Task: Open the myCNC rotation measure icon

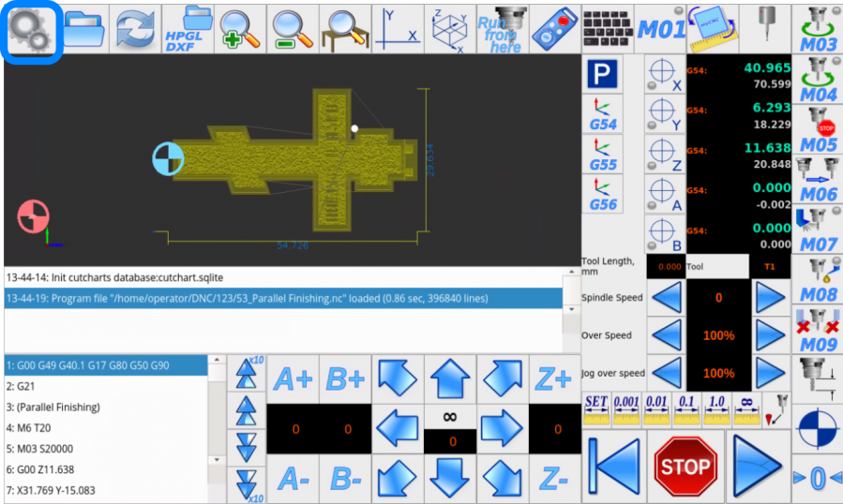Action: (713, 29)
